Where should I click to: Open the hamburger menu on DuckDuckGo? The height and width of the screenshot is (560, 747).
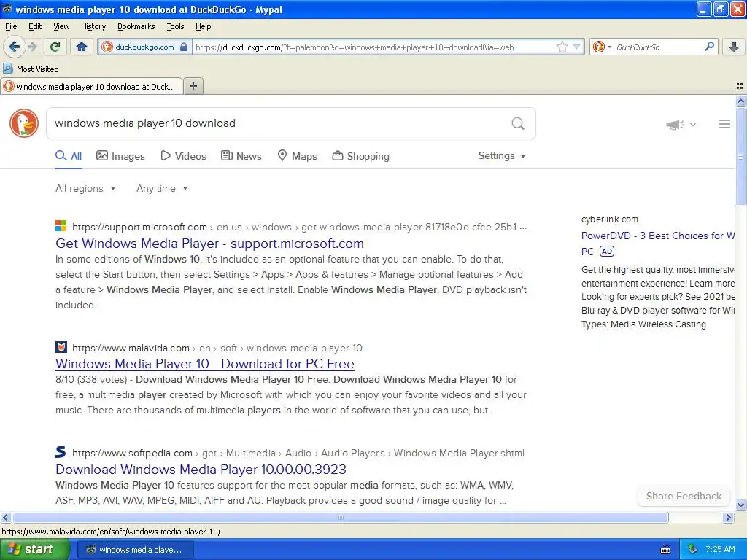pos(724,124)
